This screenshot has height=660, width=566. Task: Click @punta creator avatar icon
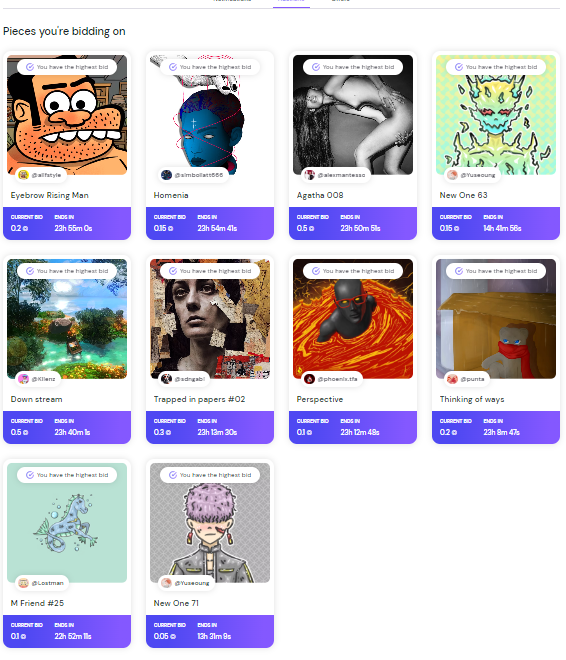click(x=452, y=379)
